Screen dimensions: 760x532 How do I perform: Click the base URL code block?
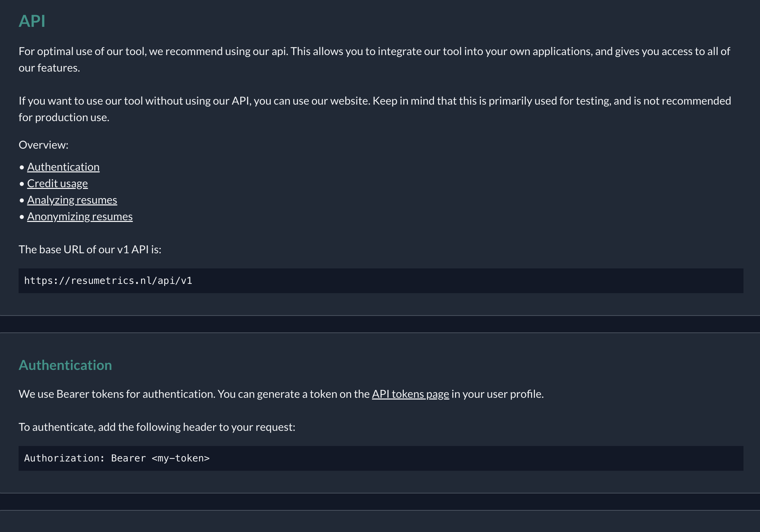(381, 281)
